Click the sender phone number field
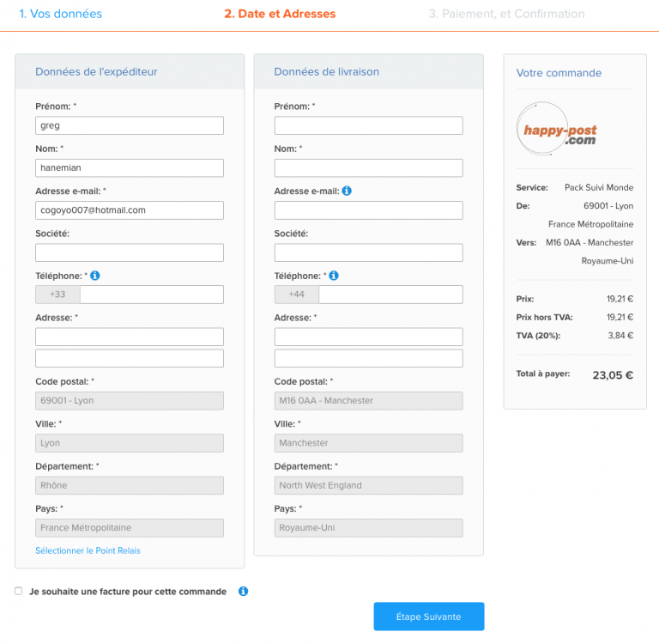Image resolution: width=659 pixels, height=644 pixels. (x=151, y=295)
